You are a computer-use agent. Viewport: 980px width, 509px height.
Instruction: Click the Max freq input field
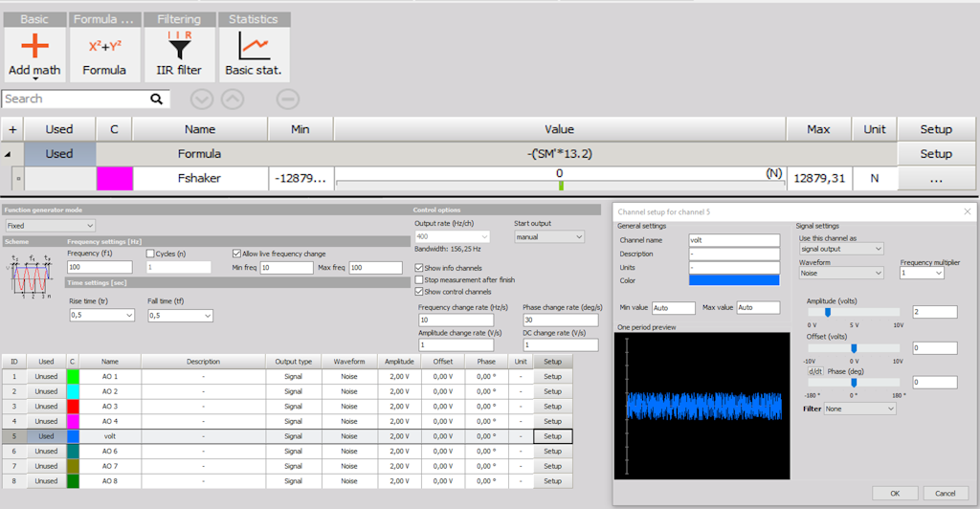click(x=375, y=267)
